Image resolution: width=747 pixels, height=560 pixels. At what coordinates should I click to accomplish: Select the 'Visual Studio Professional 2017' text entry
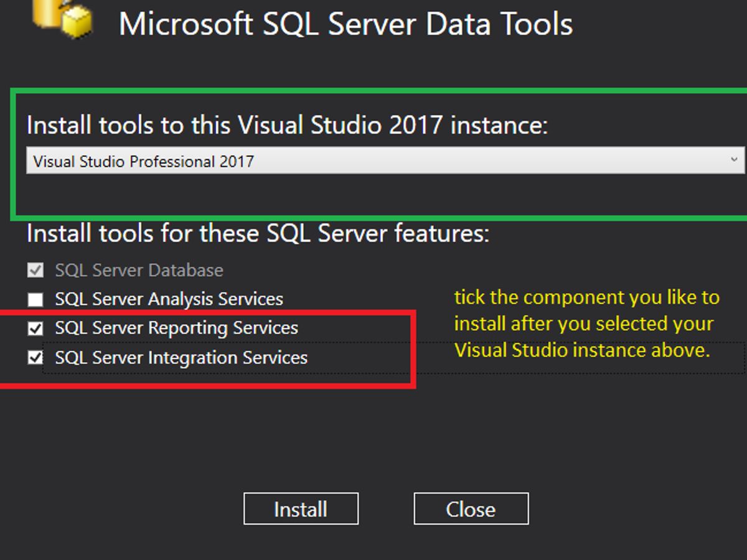pyautogui.click(x=144, y=162)
